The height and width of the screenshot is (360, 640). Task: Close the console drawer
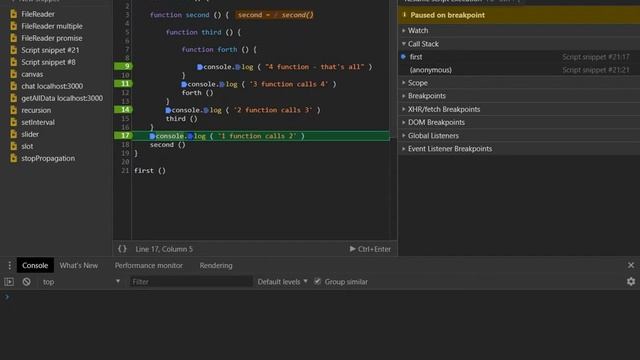[x=631, y=265]
